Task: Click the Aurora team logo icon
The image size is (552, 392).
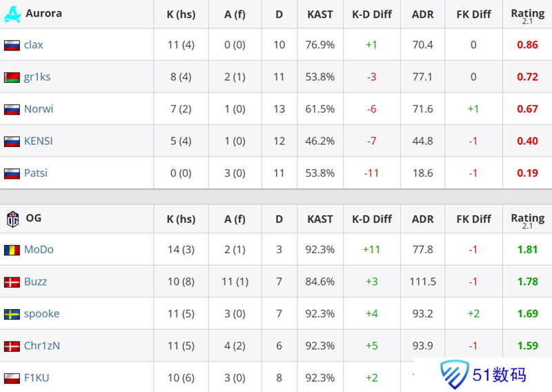Action: point(12,14)
